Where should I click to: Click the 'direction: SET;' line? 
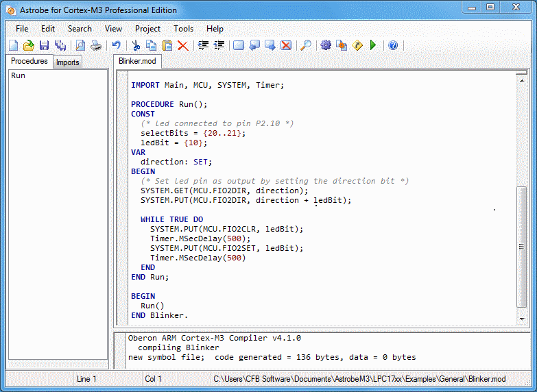click(x=176, y=162)
